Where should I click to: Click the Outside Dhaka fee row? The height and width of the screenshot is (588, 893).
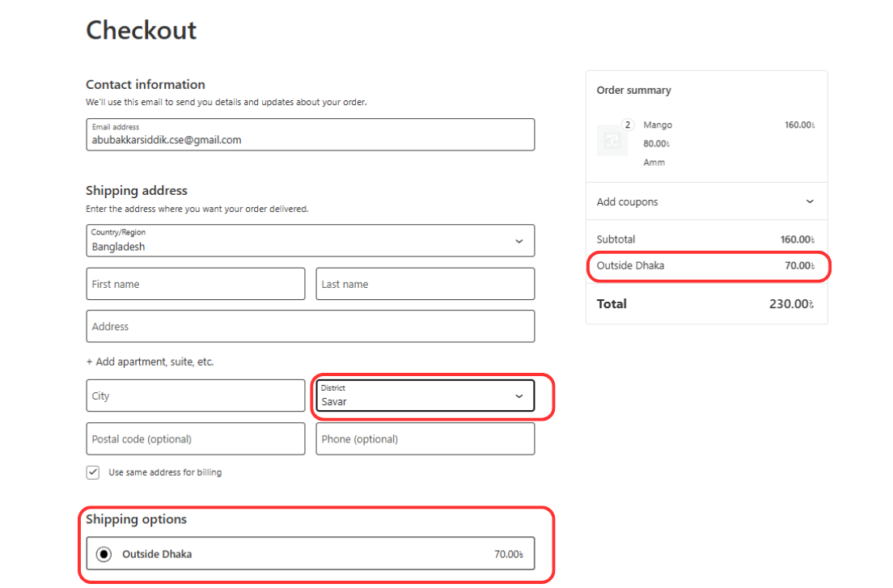pos(707,265)
